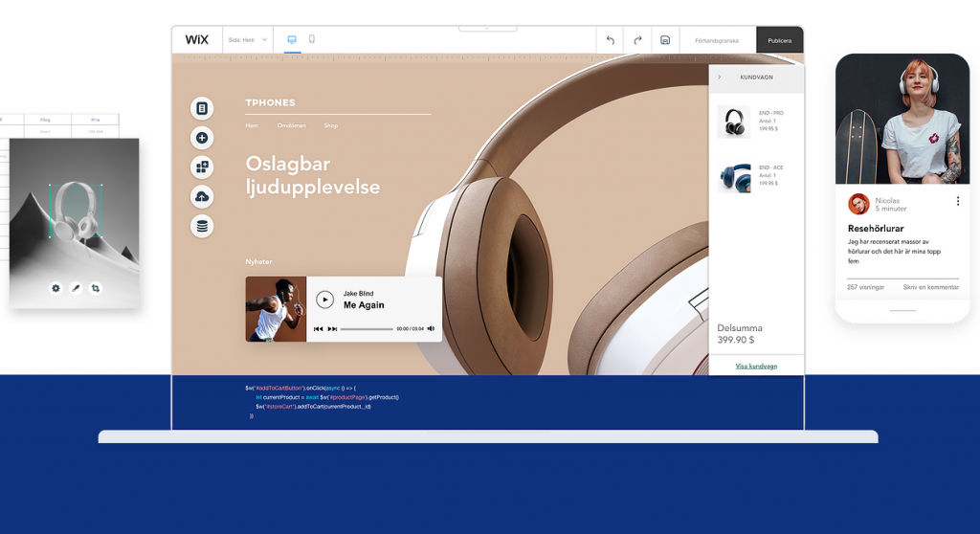Go to Hem menu item
The image size is (980, 534).
pos(252,125)
